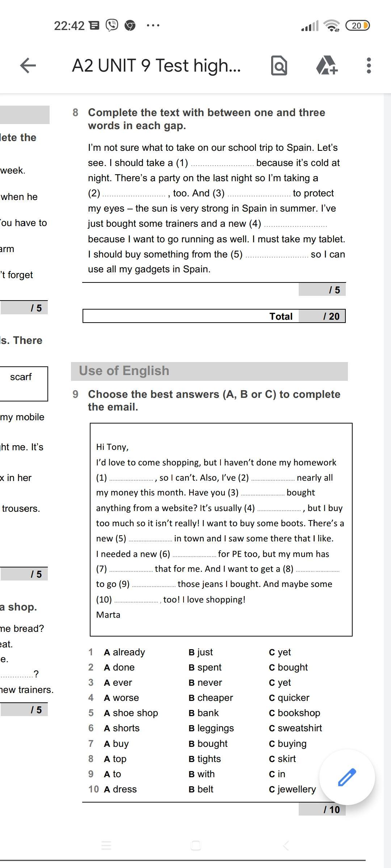The width and height of the screenshot is (391, 868).
Task: Select option 'C bought' for question 2
Action: [x=289, y=667]
